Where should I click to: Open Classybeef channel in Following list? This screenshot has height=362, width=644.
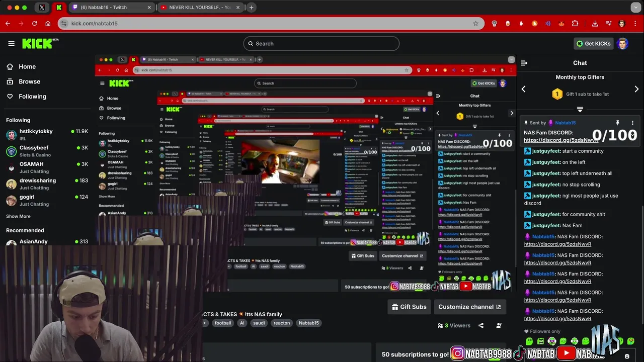pyautogui.click(x=47, y=150)
